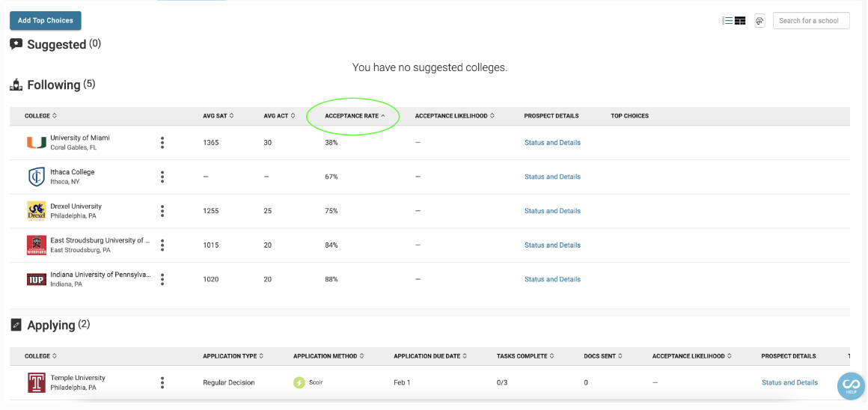Screen dimensions: 868x410
Task: Open Status and Details for Drexel University
Action: 552,211
